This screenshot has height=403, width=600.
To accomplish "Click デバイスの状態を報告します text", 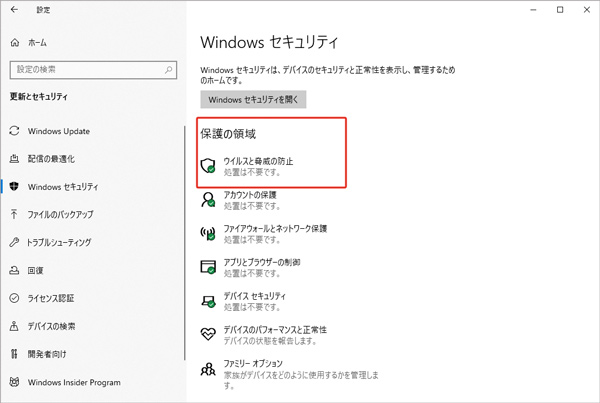I will coord(270,341).
